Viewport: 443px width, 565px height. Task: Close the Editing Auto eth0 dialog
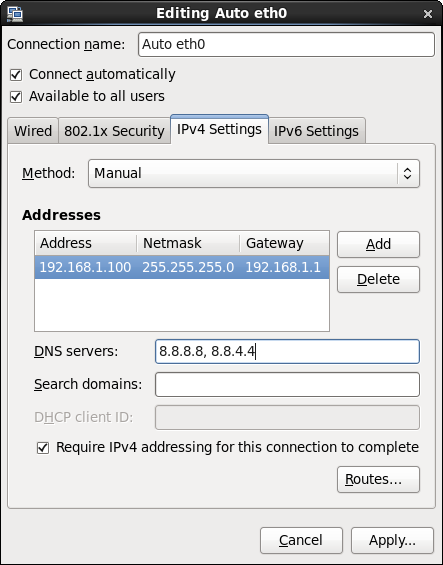428,14
